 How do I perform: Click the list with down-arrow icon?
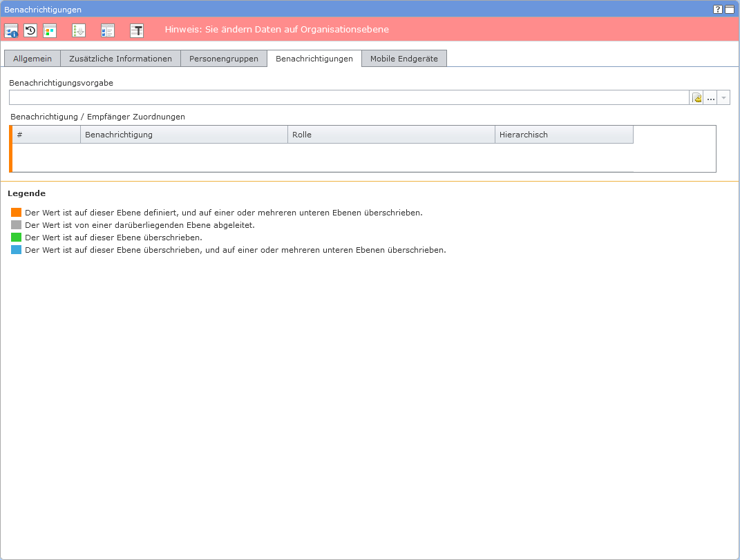point(79,30)
